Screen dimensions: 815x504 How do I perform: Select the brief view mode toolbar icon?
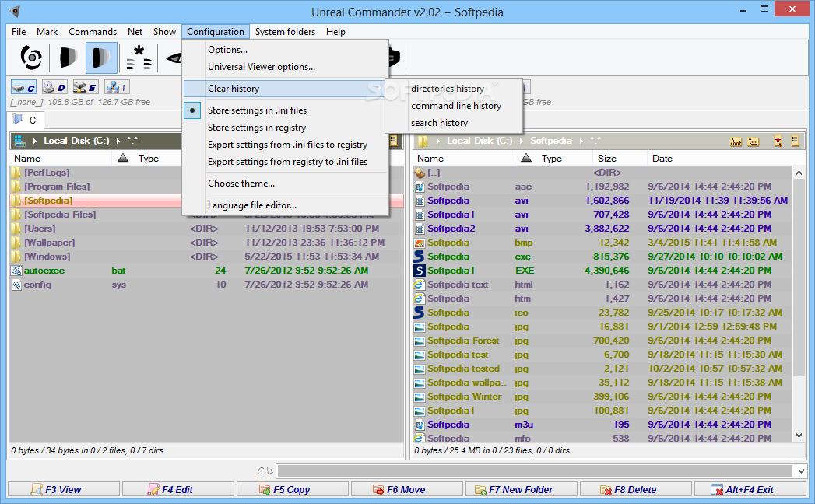coord(68,57)
